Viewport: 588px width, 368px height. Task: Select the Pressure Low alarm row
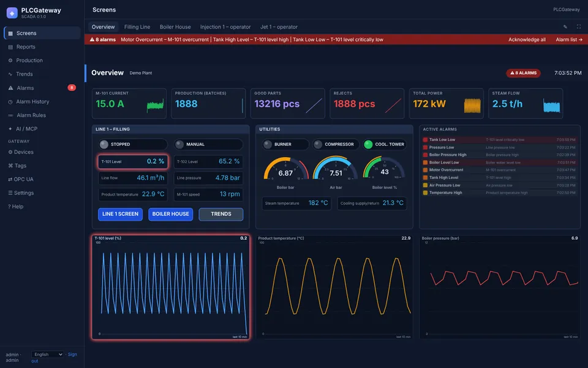tap(499, 147)
